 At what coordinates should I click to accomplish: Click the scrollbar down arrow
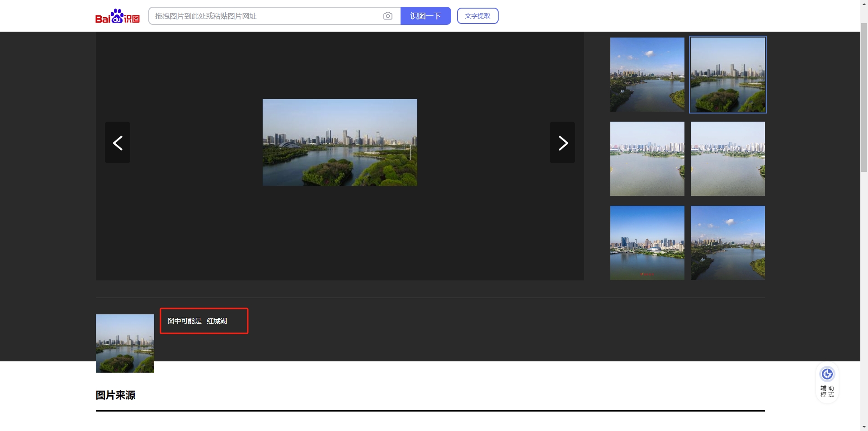864,427
